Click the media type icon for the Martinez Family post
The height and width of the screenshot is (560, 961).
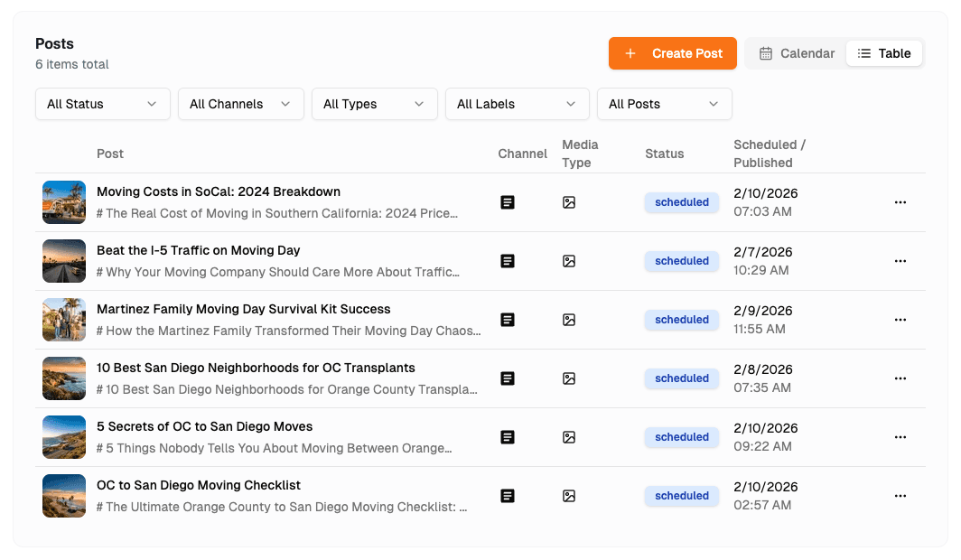tap(569, 320)
